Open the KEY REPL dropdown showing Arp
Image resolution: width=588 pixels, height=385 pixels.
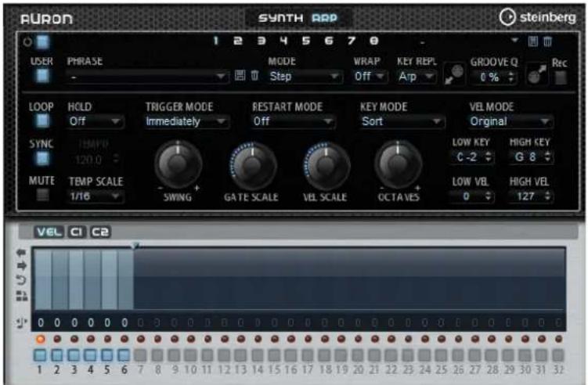click(x=417, y=77)
